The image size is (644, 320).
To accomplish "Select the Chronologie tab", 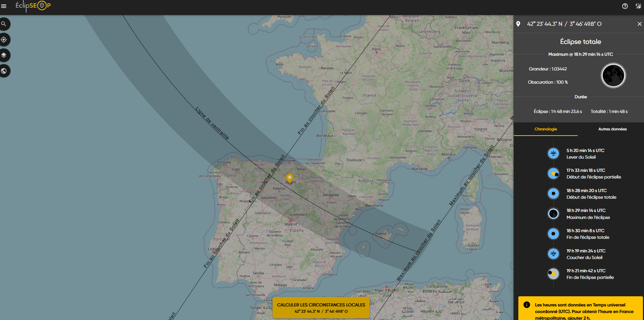I will click(x=546, y=129).
